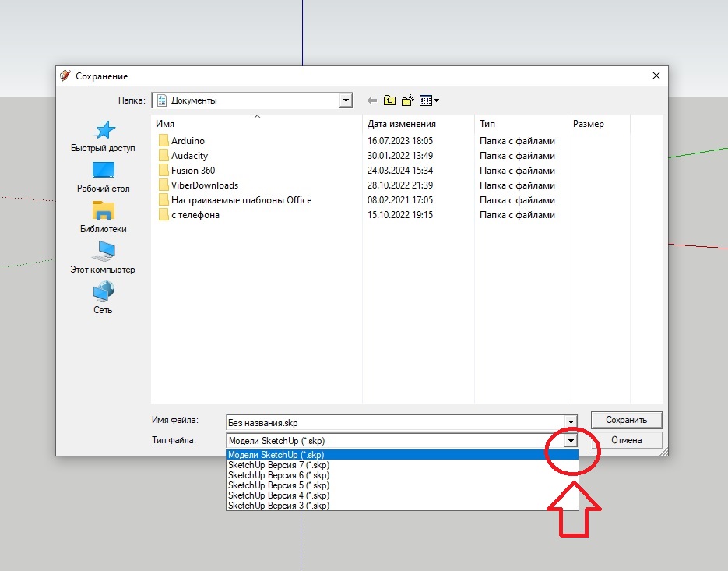
Task: Collapse the Тип файла dropdown arrow
Action: pos(571,441)
